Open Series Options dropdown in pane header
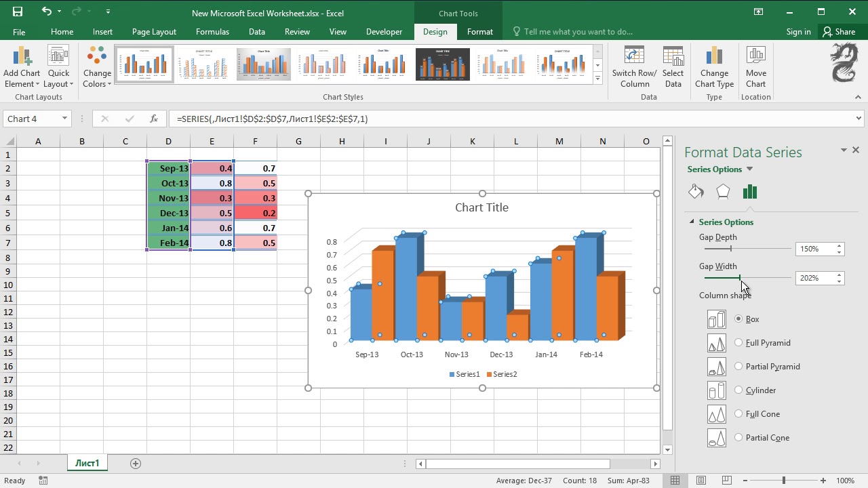The image size is (868, 488). [x=749, y=169]
